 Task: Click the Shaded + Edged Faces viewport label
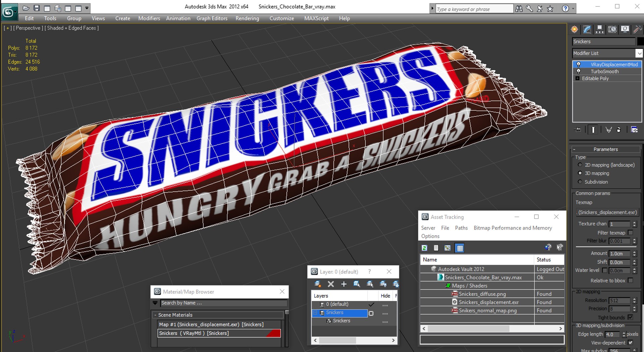tap(73, 28)
